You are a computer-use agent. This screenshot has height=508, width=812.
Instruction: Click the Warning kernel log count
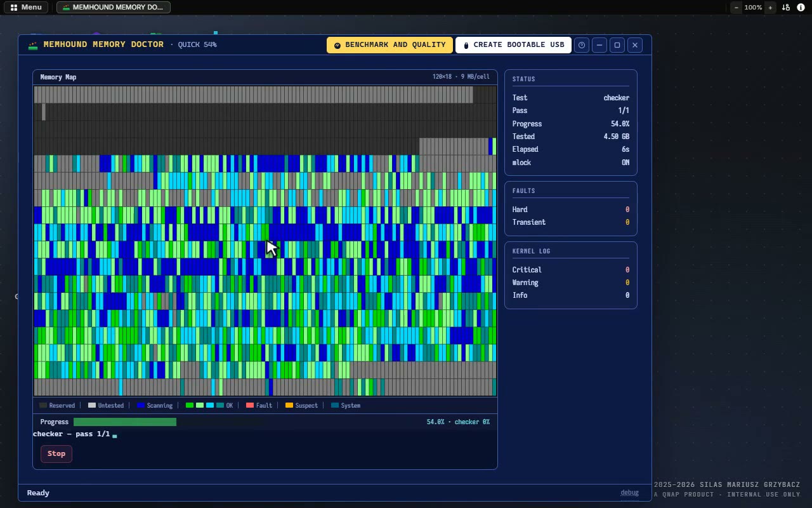click(627, 283)
